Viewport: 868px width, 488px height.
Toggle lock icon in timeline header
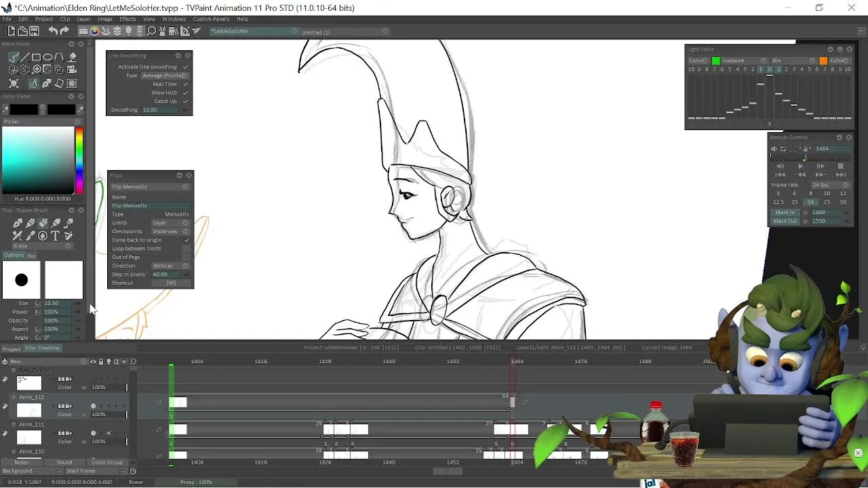pyautogui.click(x=100, y=361)
